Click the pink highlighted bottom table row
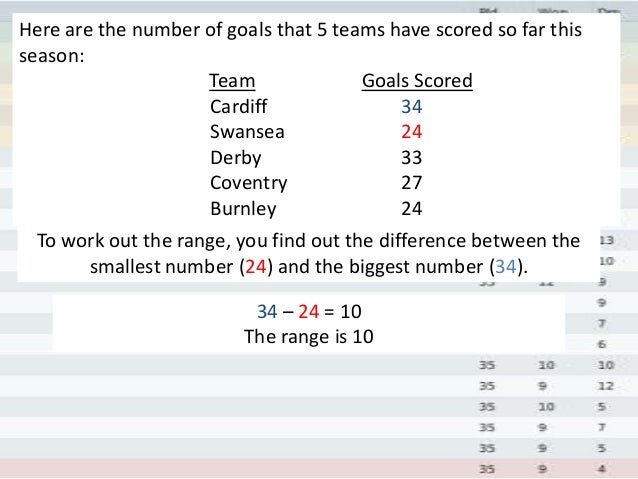Screen dimensions: 638x479 (x=319, y=469)
